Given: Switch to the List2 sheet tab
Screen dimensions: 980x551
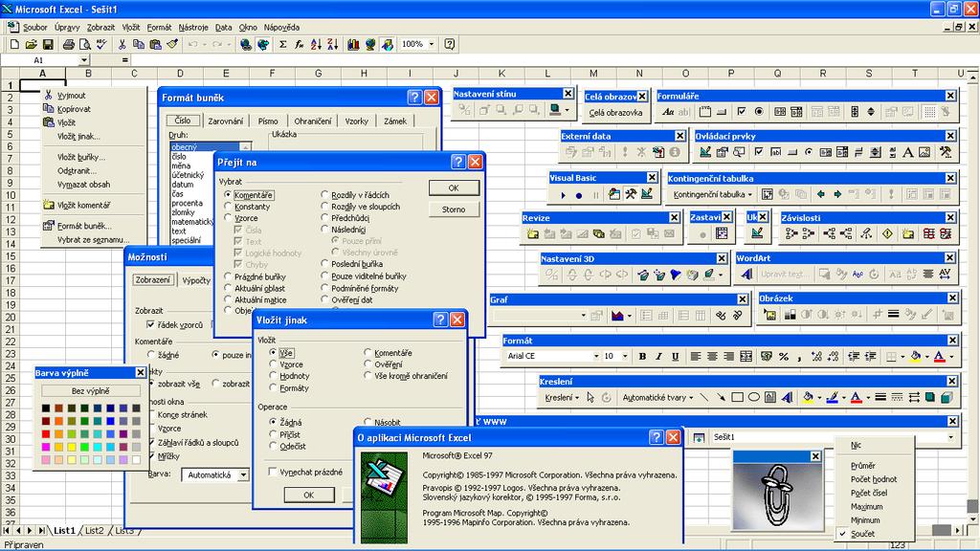Looking at the screenshot, I should pos(95,530).
